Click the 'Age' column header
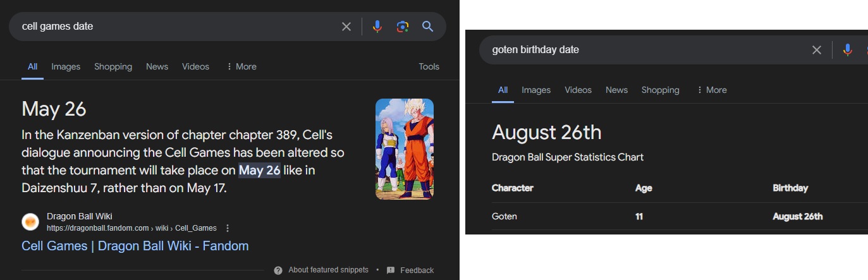 pyautogui.click(x=644, y=188)
